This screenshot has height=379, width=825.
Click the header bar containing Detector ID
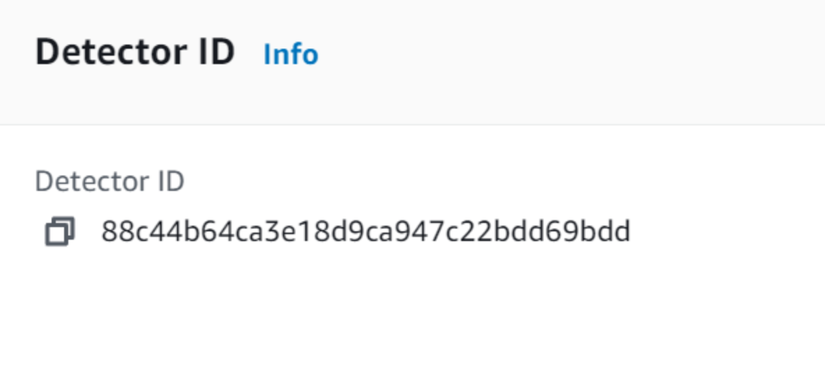coord(412,62)
